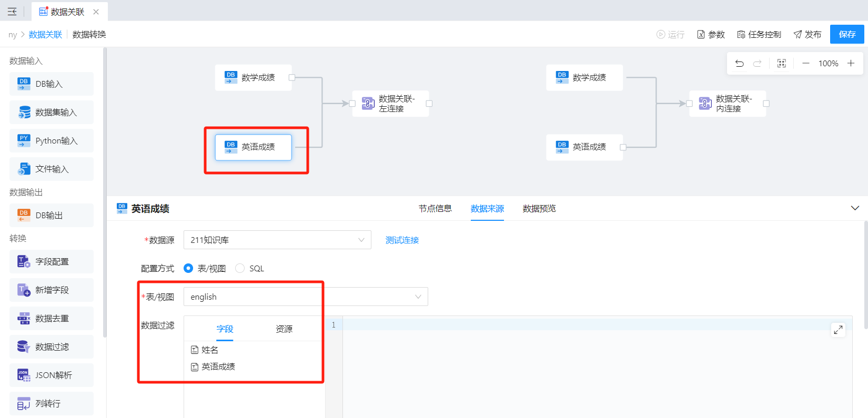868x418 pixels.
Task: Click the 保存 button
Action: [847, 35]
